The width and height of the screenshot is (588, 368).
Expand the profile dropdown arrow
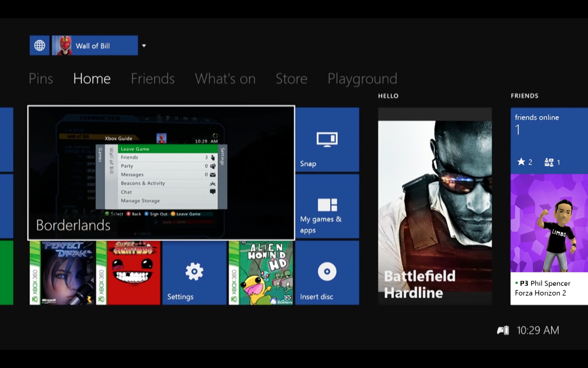pyautogui.click(x=144, y=46)
